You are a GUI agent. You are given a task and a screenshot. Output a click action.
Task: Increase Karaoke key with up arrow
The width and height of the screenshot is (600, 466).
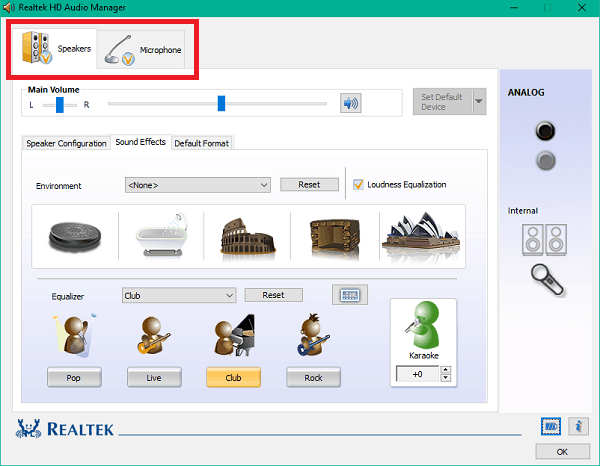point(446,370)
